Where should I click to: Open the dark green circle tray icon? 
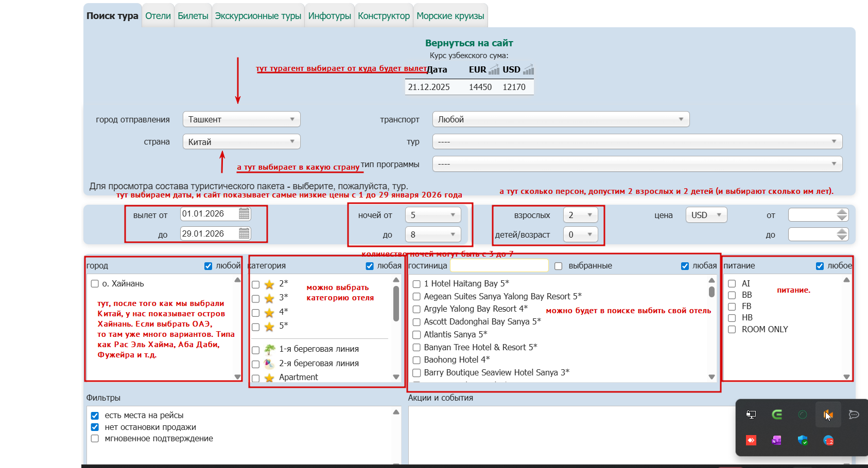[803, 415]
